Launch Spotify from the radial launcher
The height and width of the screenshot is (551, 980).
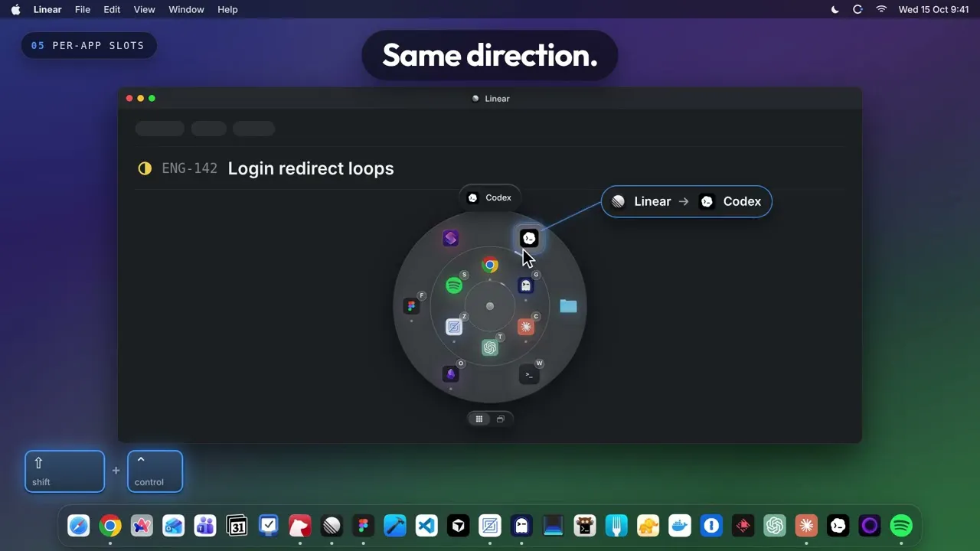click(454, 285)
